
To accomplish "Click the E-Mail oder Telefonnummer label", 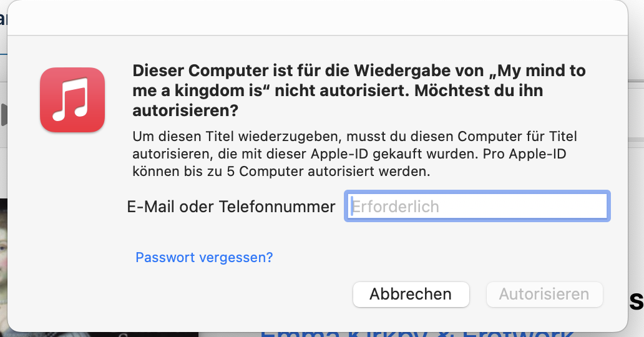I will [x=232, y=207].
